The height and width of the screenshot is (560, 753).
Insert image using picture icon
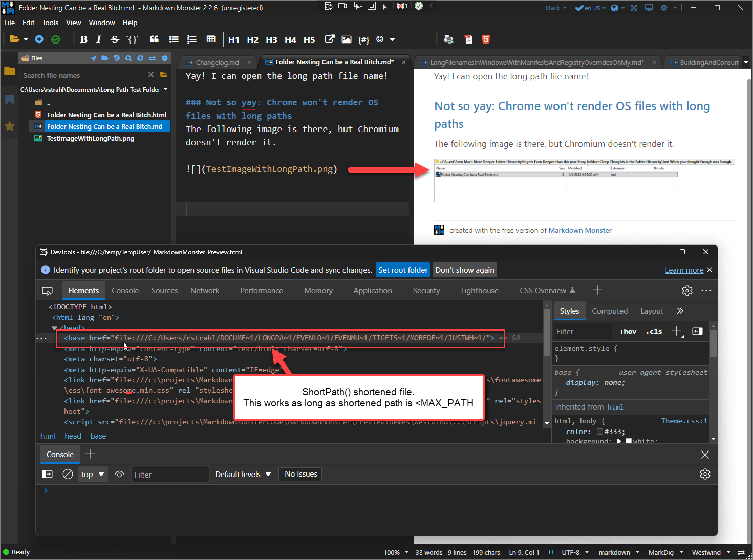coord(347,39)
